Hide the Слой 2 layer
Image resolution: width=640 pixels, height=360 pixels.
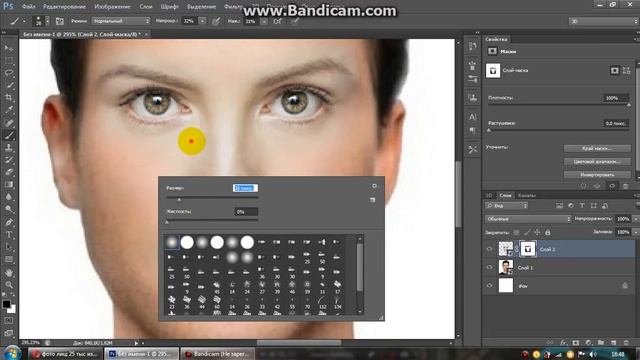(x=489, y=249)
